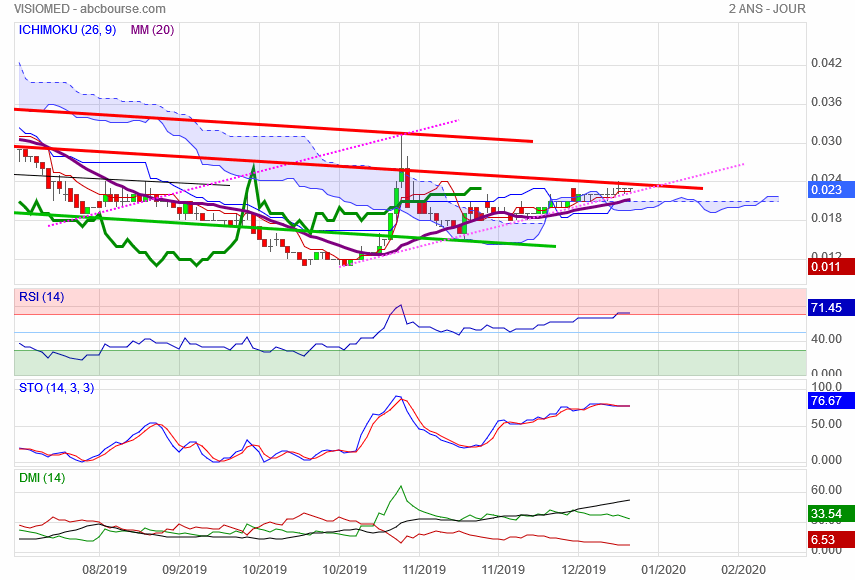855x580 pixels.
Task: Click the red 0.011 price tag
Action: coord(830,267)
